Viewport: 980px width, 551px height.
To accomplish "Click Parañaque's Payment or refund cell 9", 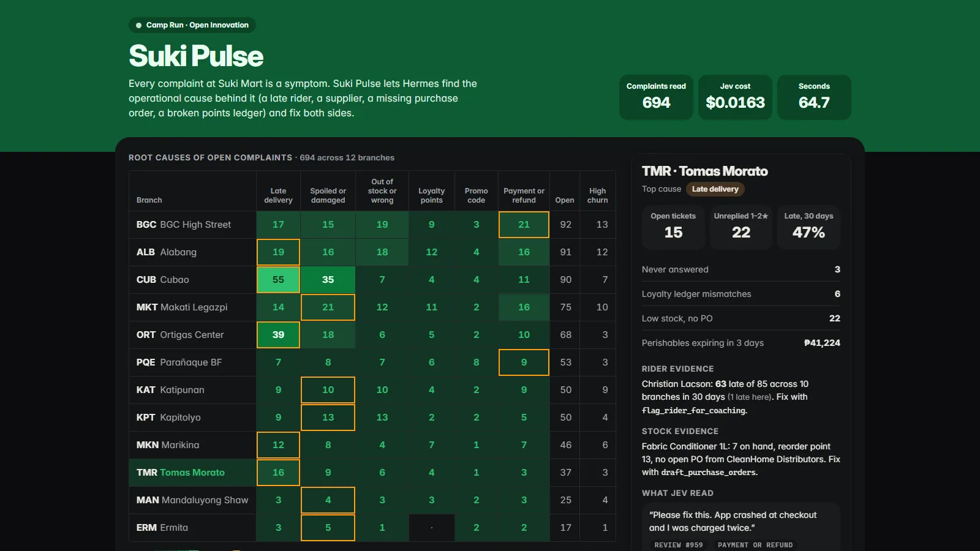I will 524,362.
